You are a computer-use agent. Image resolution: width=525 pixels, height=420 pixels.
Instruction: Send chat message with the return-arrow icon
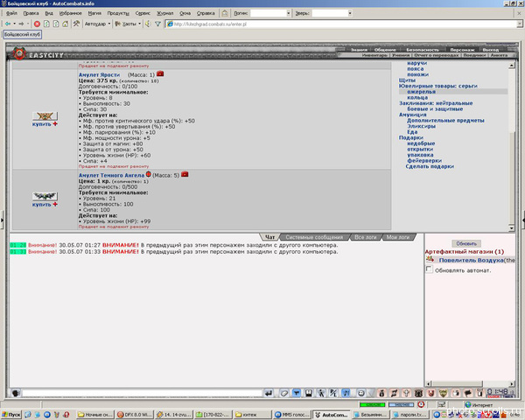point(269,393)
